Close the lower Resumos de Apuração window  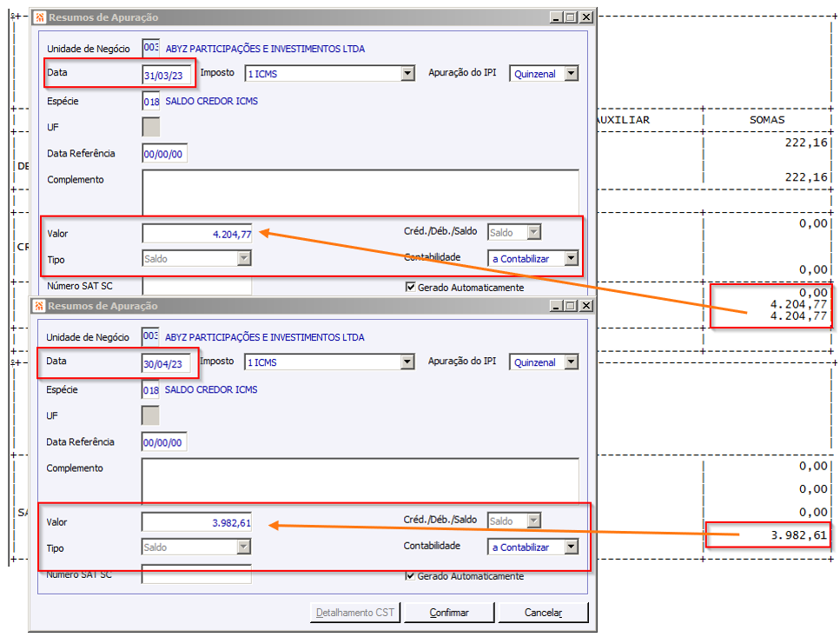coord(586,306)
